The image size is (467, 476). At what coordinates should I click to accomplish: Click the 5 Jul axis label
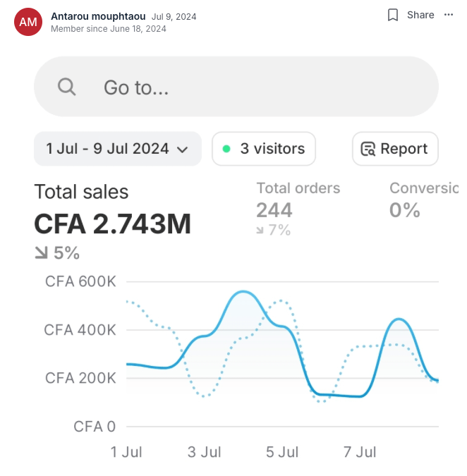click(x=282, y=452)
